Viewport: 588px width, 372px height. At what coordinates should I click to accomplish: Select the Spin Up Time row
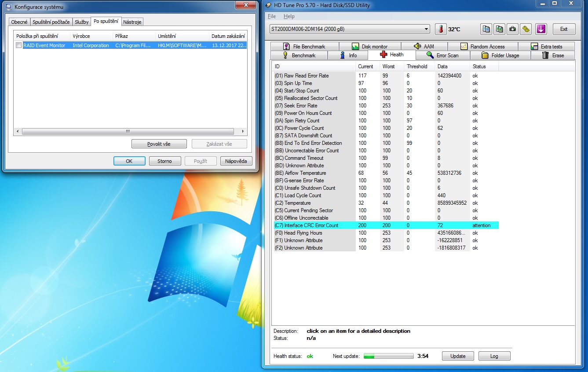tap(385, 83)
